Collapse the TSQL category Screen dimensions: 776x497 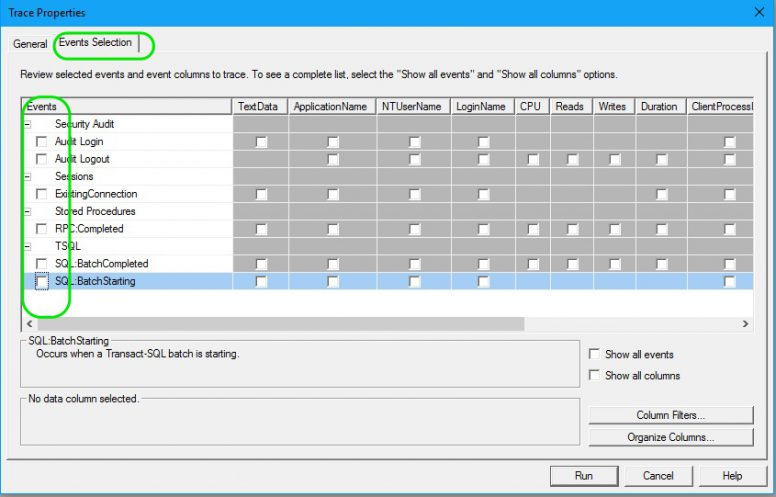(28, 247)
